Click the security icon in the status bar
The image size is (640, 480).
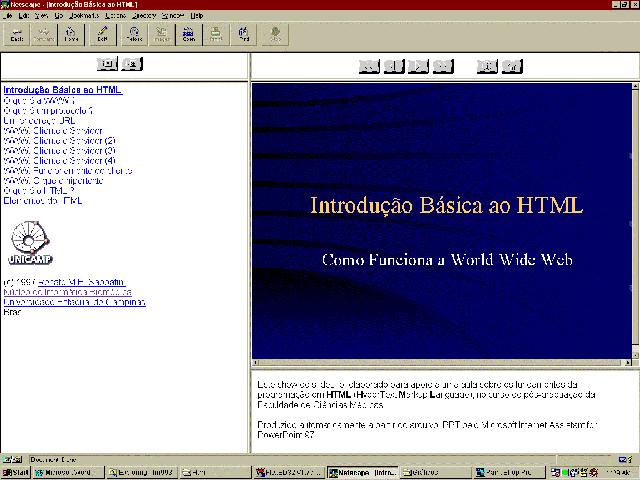(12, 460)
